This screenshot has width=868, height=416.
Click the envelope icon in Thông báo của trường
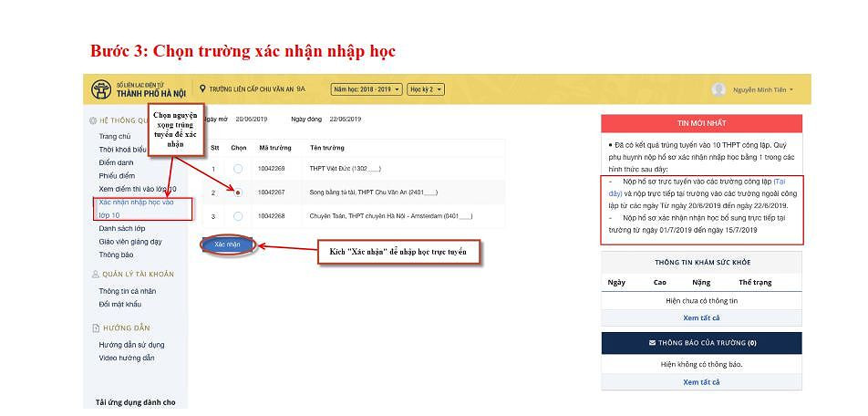652,343
